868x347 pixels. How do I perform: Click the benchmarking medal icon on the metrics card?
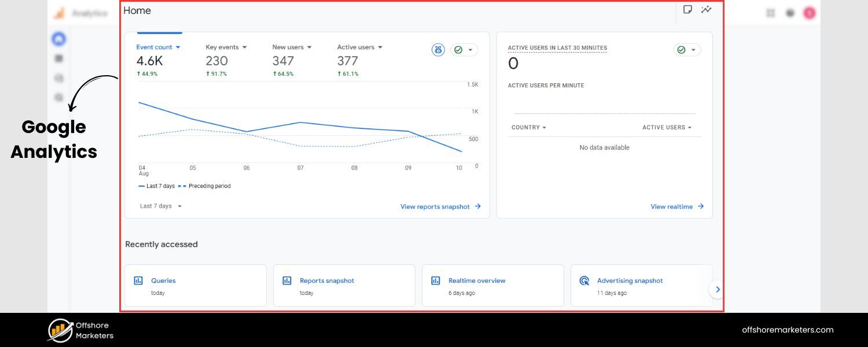click(438, 49)
